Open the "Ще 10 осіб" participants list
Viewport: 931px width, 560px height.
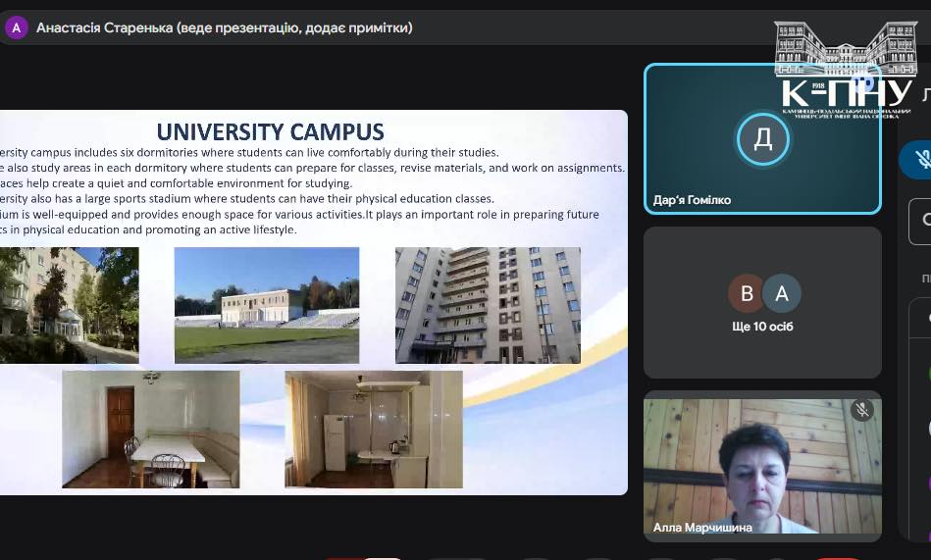tap(761, 327)
